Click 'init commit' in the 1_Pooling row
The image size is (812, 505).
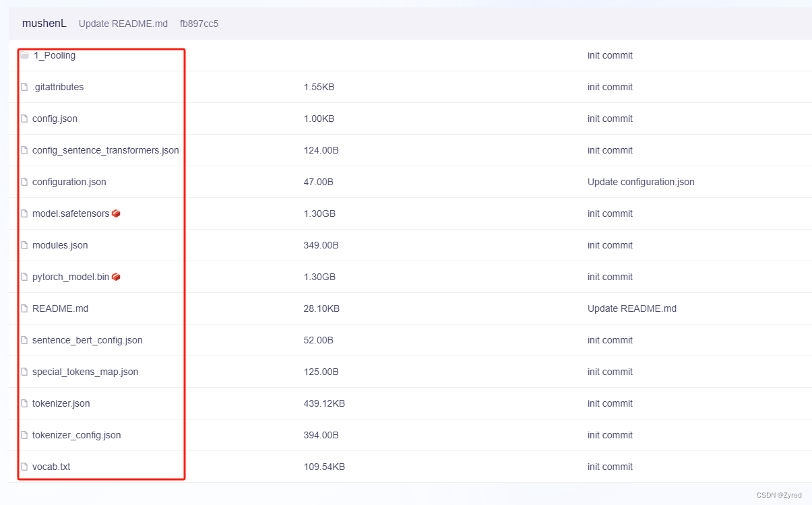[x=610, y=55]
